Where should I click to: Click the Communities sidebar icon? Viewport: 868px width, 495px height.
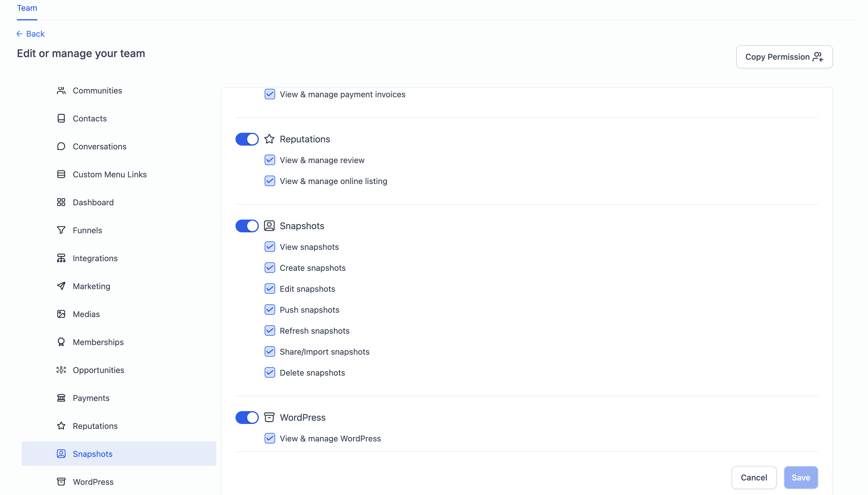click(x=61, y=91)
